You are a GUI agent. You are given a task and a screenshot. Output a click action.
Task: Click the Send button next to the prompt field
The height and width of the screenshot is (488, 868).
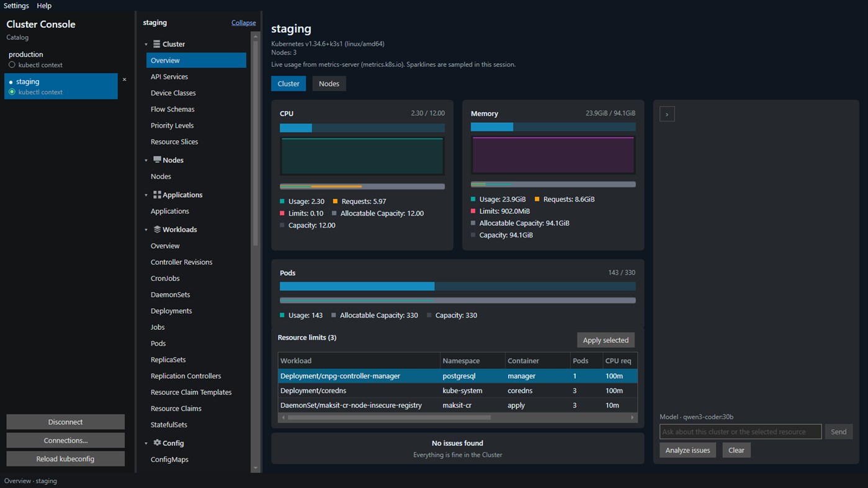click(838, 432)
